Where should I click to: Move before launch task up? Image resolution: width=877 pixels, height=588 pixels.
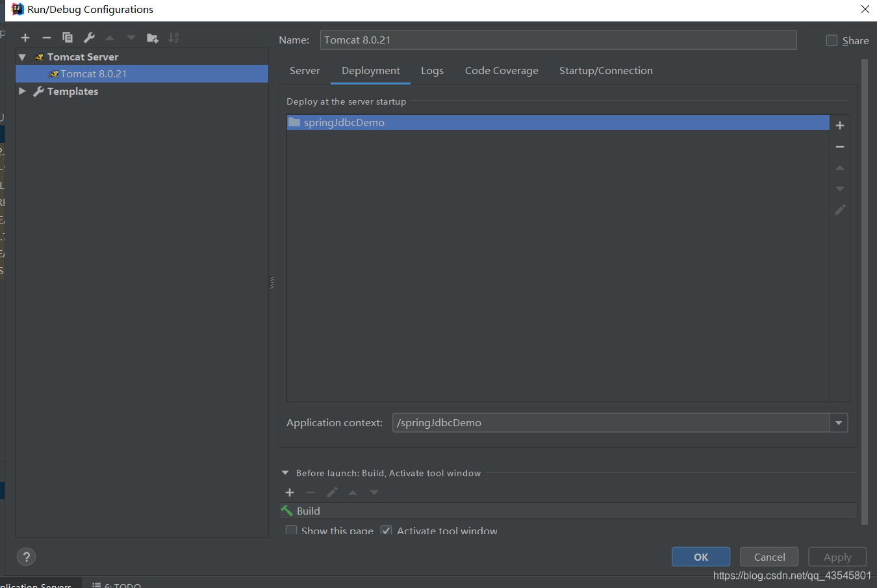[x=353, y=492]
